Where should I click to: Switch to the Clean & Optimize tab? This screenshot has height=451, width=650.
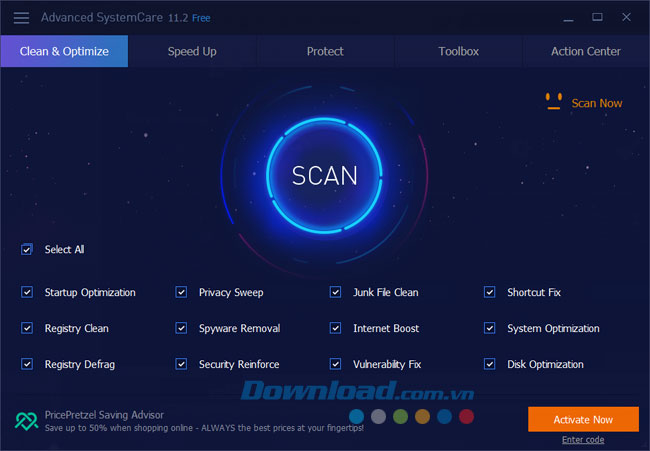coord(64,51)
